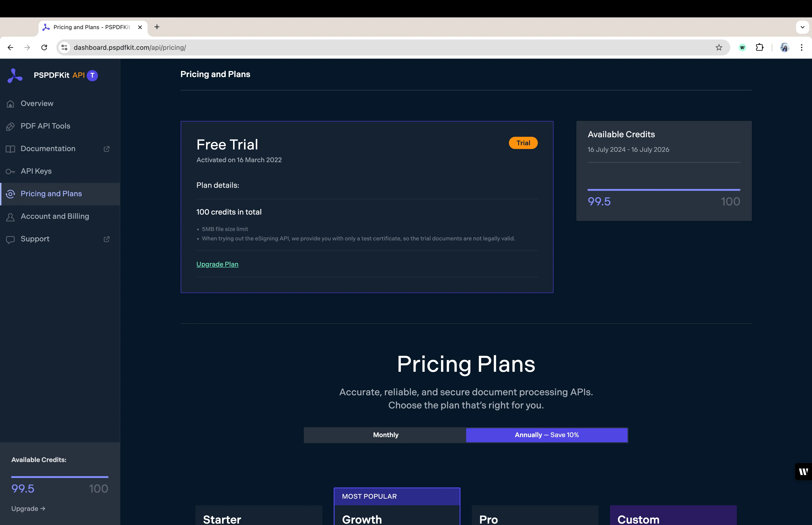Switch billing to Monthly
The height and width of the screenshot is (525, 812).
[385, 435]
